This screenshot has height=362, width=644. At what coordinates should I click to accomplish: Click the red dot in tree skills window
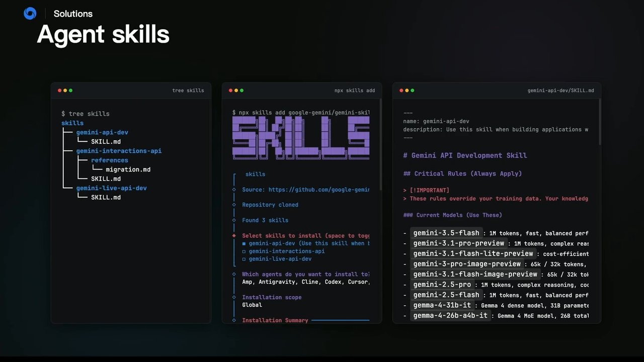[60, 90]
